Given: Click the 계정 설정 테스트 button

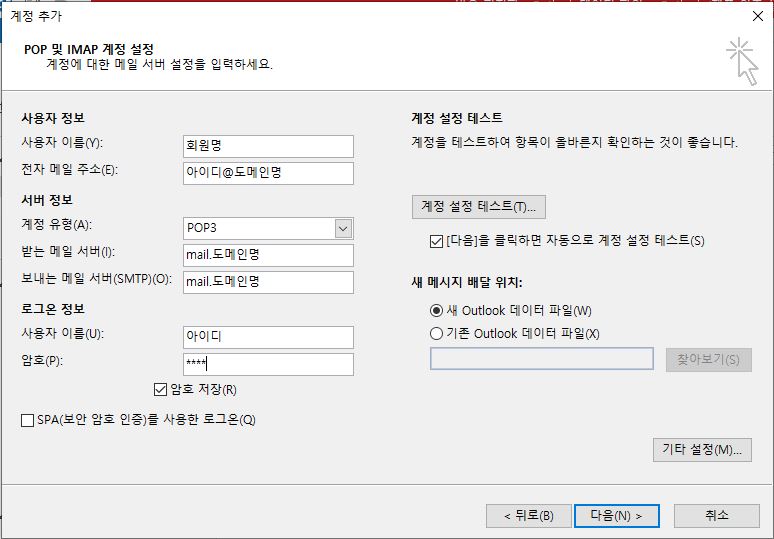Looking at the screenshot, I should pyautogui.click(x=478, y=206).
